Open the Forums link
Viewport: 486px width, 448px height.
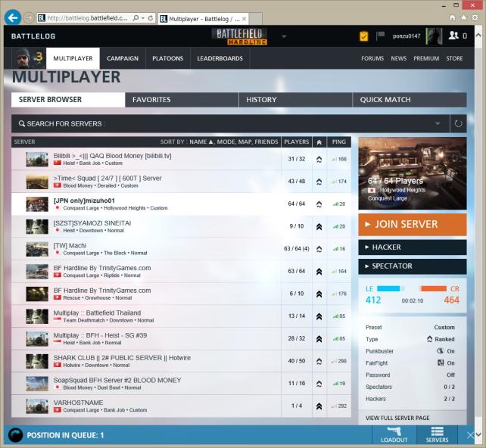click(x=372, y=58)
